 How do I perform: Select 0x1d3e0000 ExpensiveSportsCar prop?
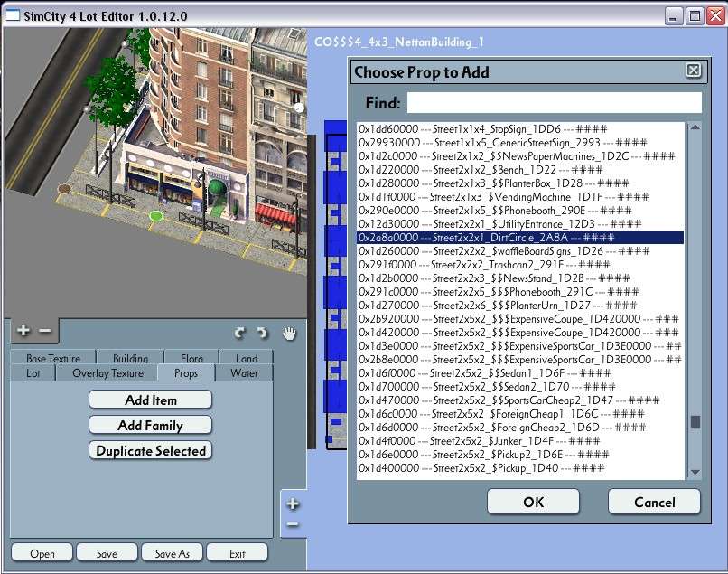point(520,346)
